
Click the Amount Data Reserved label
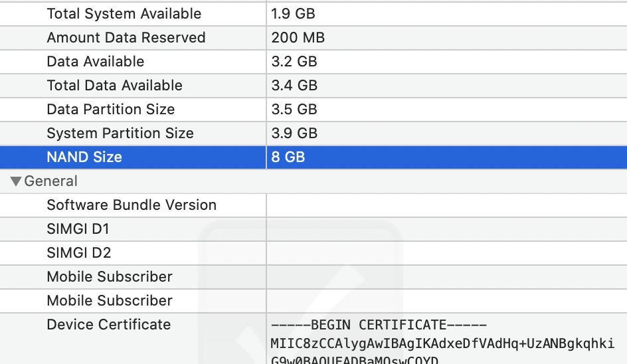coord(126,38)
